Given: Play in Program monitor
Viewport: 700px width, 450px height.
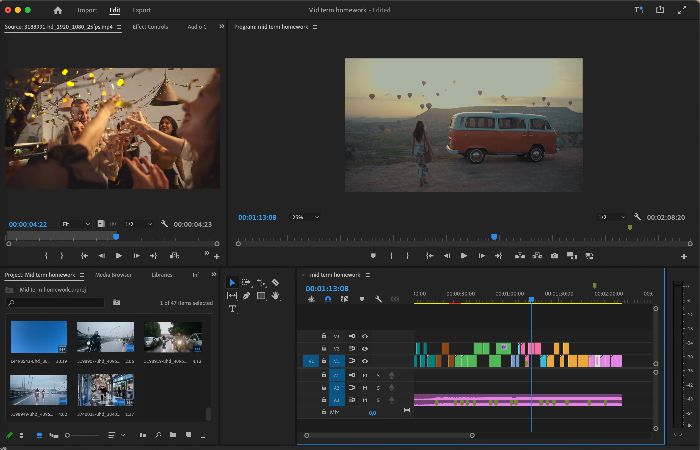Looking at the screenshot, I should [464, 256].
